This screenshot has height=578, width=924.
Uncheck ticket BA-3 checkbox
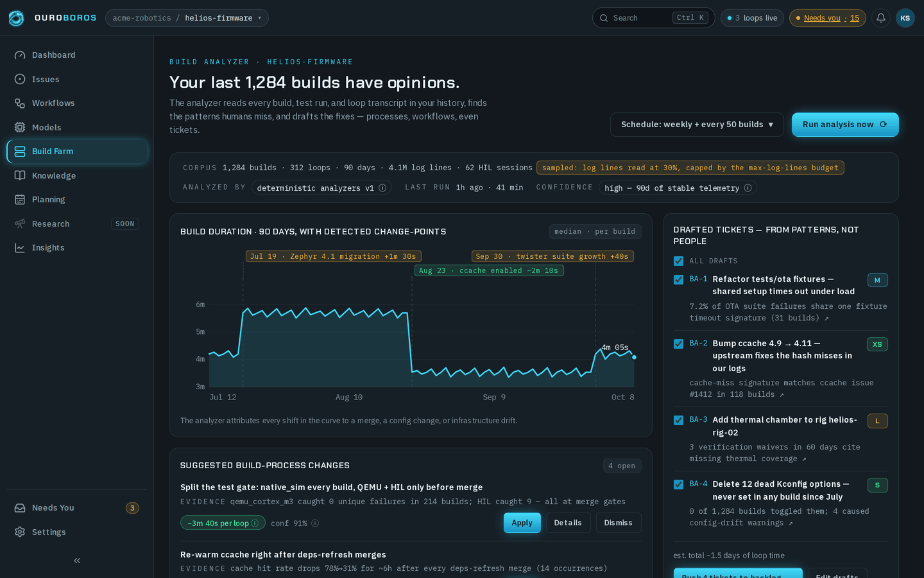point(678,420)
